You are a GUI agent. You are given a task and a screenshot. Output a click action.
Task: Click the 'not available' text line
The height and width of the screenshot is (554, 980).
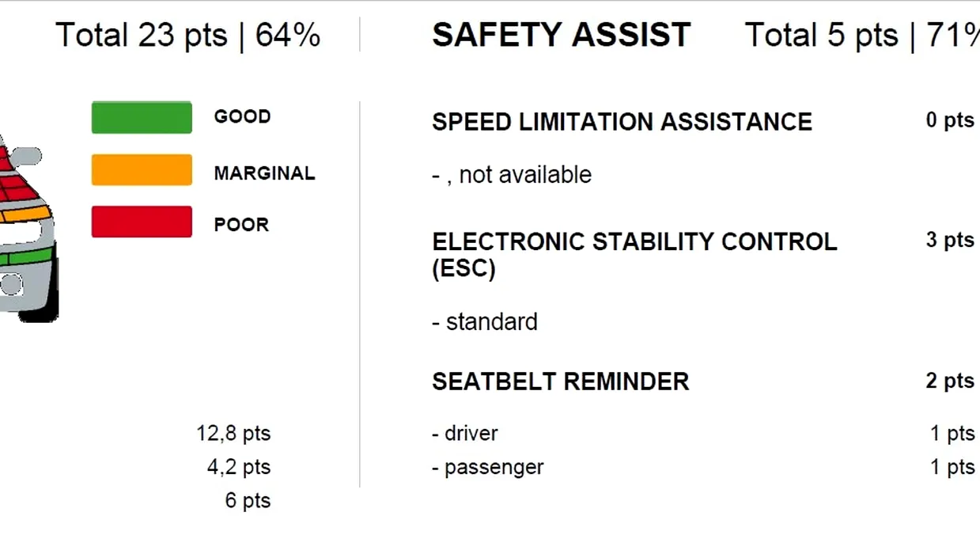(512, 174)
